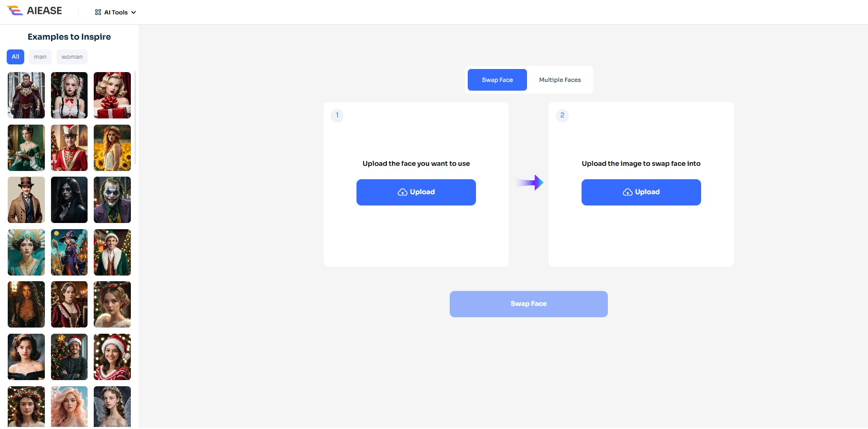The height and width of the screenshot is (429, 868).
Task: Choose the man in top hat example
Action: point(26,200)
